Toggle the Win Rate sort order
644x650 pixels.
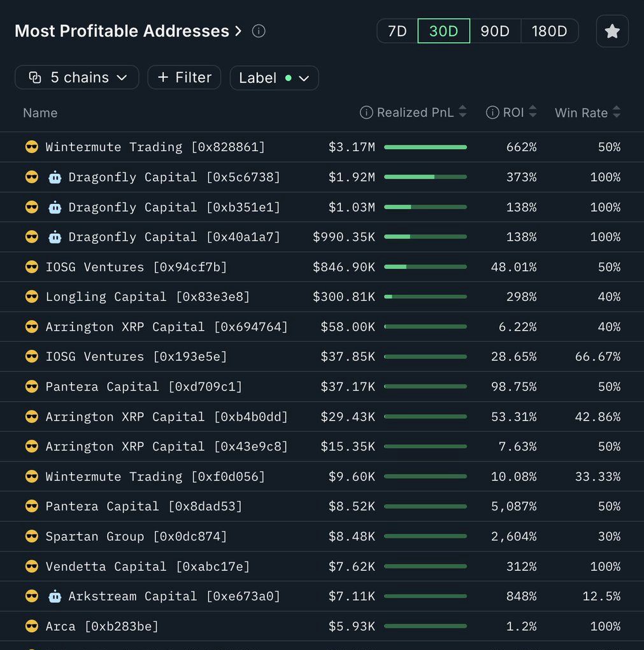pos(617,112)
